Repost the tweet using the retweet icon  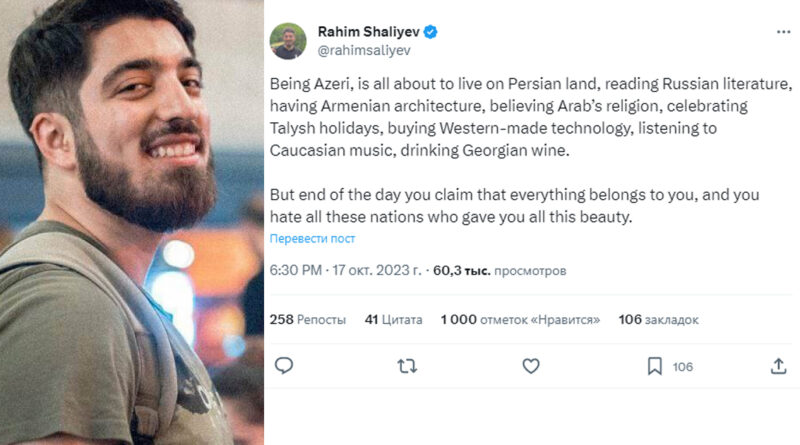tap(407, 367)
